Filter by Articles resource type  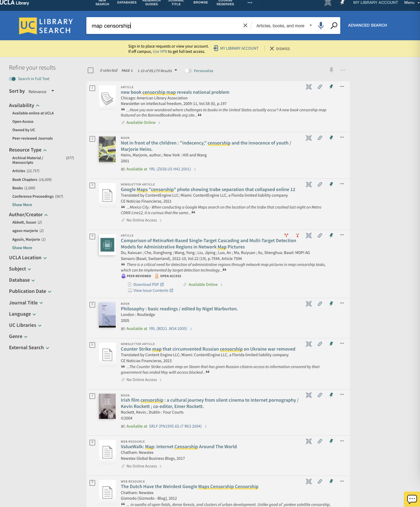(26, 171)
